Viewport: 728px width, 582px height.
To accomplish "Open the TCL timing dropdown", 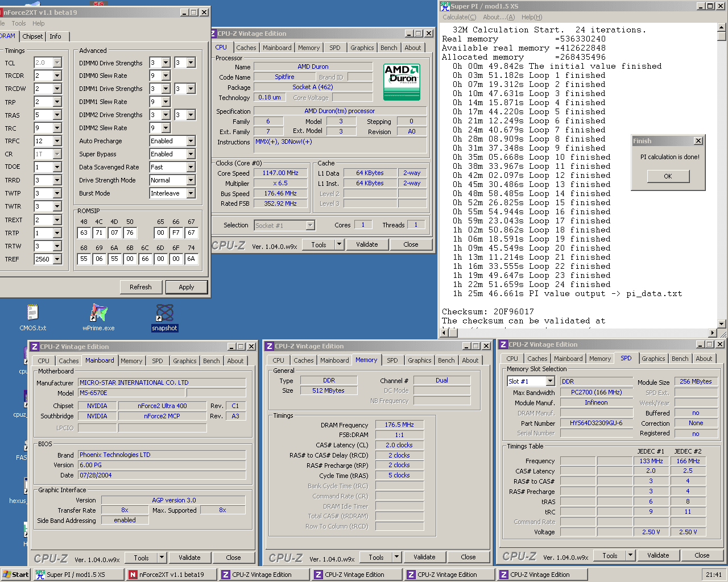I will pos(57,63).
